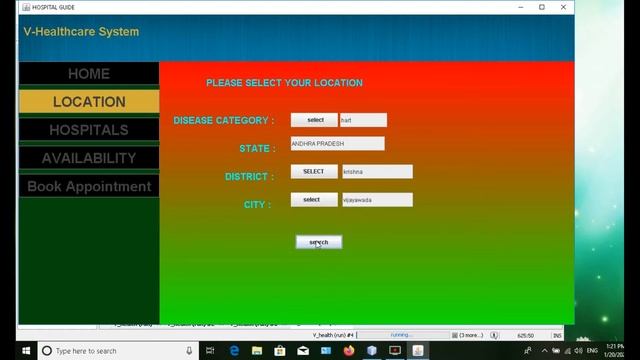
Task: Click the microphone icon in search box
Action: point(189,351)
